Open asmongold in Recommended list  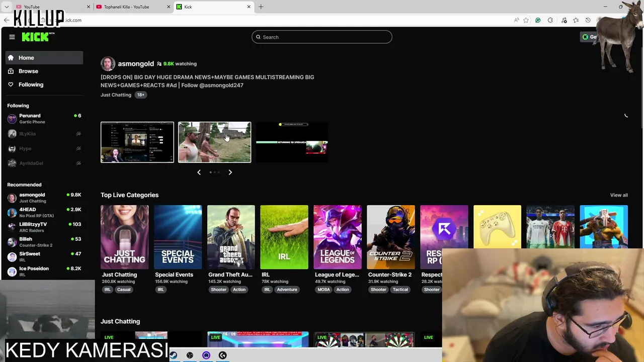point(44,198)
